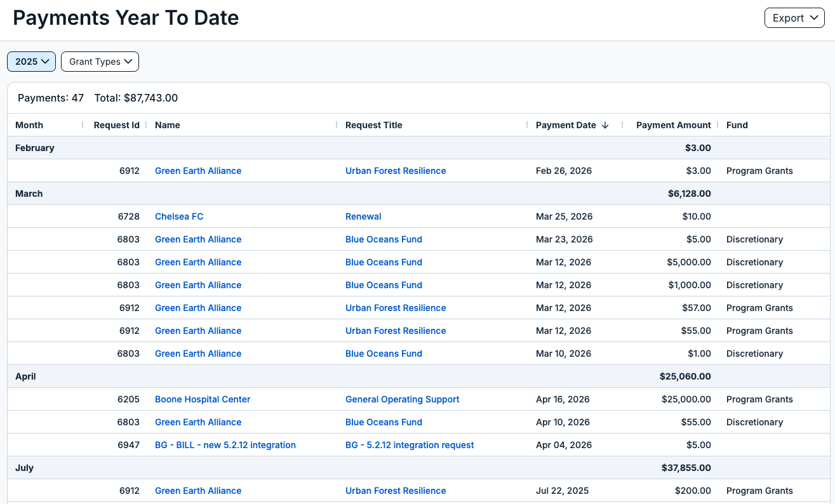Image resolution: width=835 pixels, height=504 pixels.
Task: Click the Payments Year To Date heading
Action: (126, 18)
